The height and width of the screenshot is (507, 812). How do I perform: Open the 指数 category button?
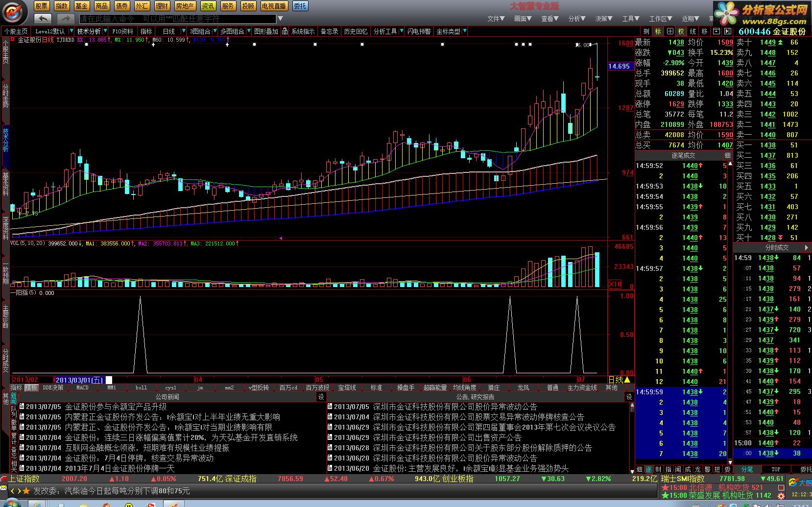click(x=62, y=6)
